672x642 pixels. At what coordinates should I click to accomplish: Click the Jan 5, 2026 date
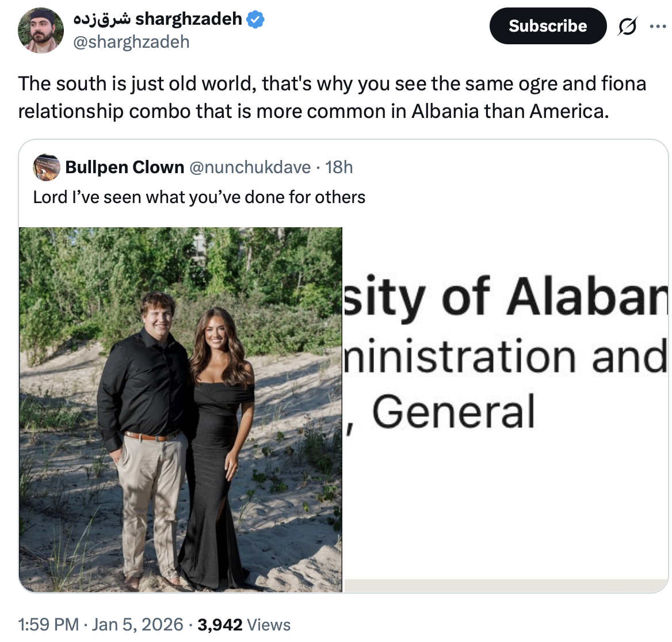pyautogui.click(x=138, y=625)
